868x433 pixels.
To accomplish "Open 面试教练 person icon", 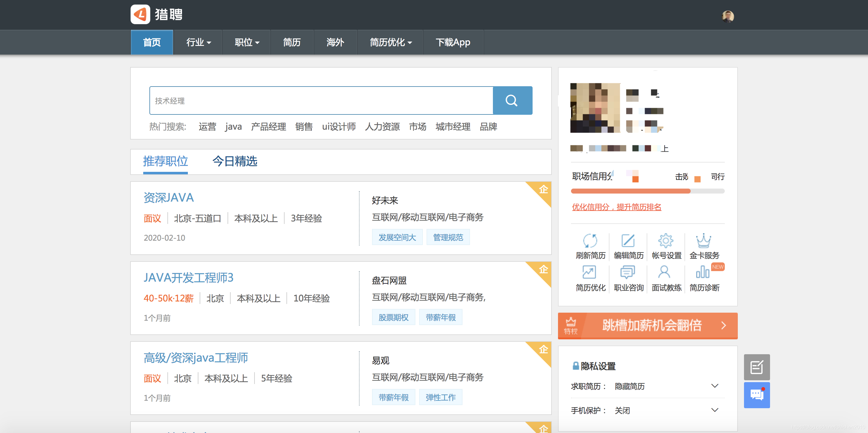I will click(664, 272).
